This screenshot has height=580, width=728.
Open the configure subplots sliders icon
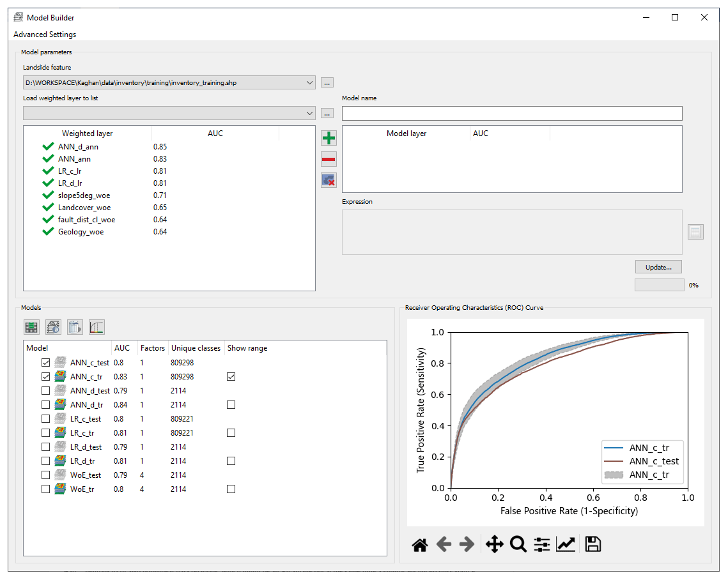click(x=542, y=545)
